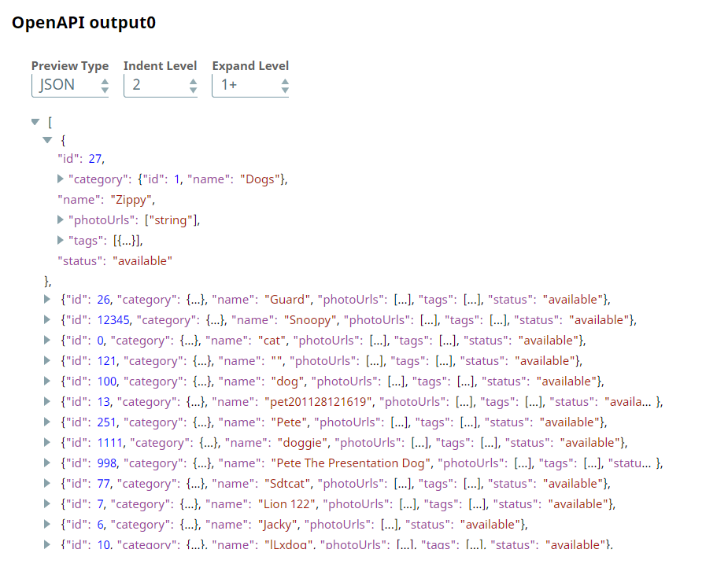Open the Expand Level dropdown
728x564 pixels.
[x=249, y=85]
